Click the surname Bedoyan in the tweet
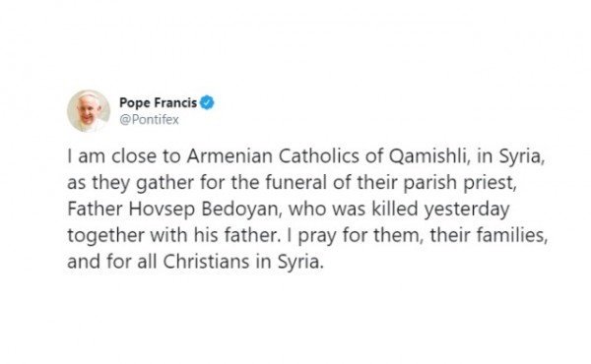Image resolution: width=591 pixels, height=364 pixels. tap(241, 210)
